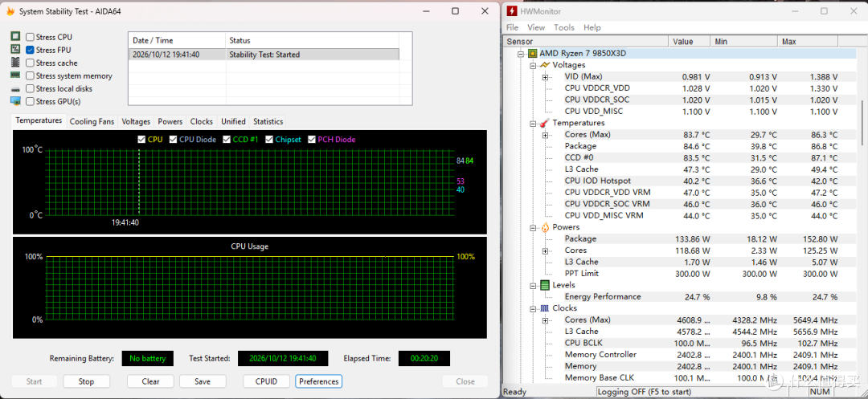
Task: Click the AMD Ryzen 7 9850X3D chip icon
Action: [x=533, y=54]
